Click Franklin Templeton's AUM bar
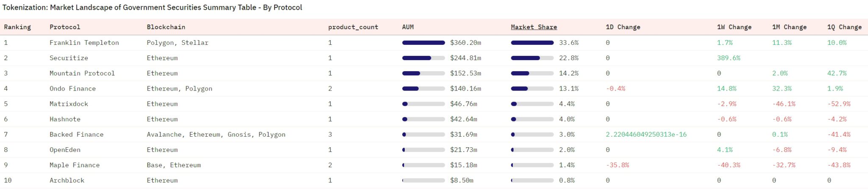Screen dimensions: 868x190 click(423, 43)
